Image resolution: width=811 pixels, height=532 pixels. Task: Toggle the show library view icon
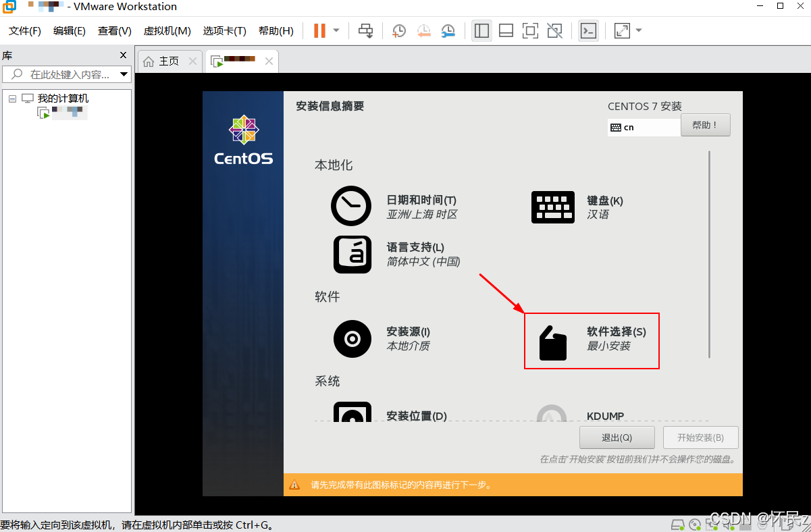point(481,30)
